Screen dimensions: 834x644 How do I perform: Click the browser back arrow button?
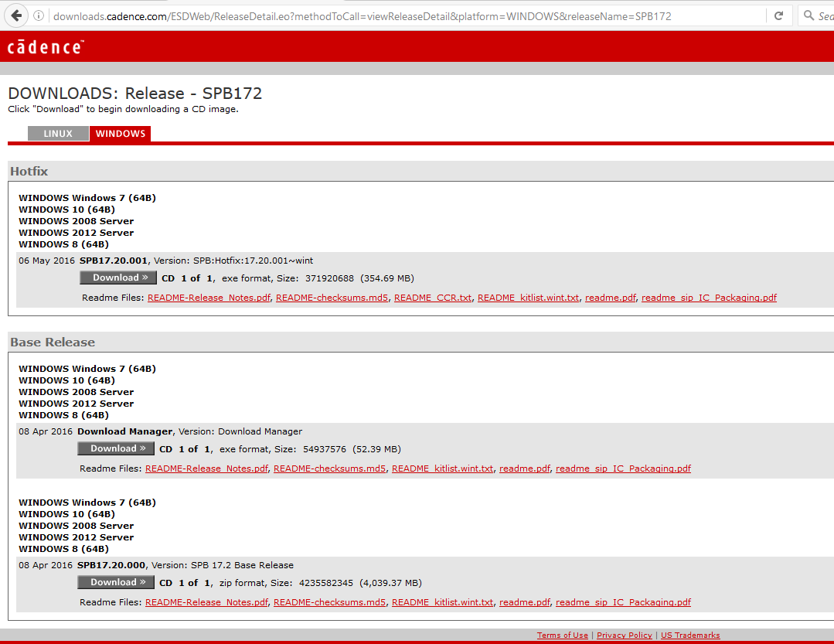(16, 15)
